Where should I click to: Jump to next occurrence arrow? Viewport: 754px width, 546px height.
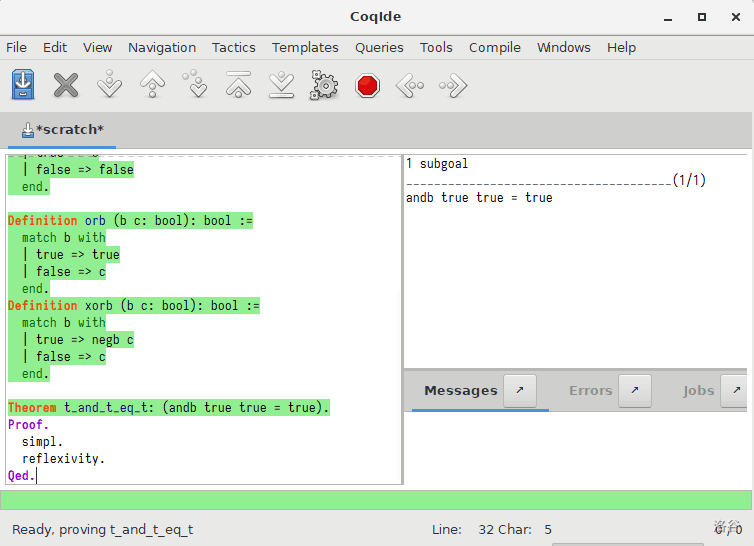point(453,85)
